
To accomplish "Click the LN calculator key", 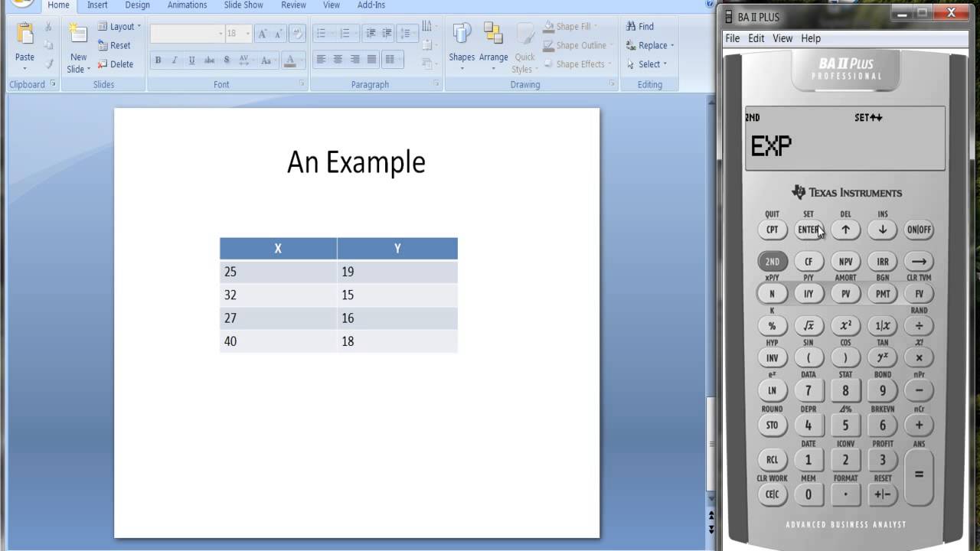I will point(772,390).
